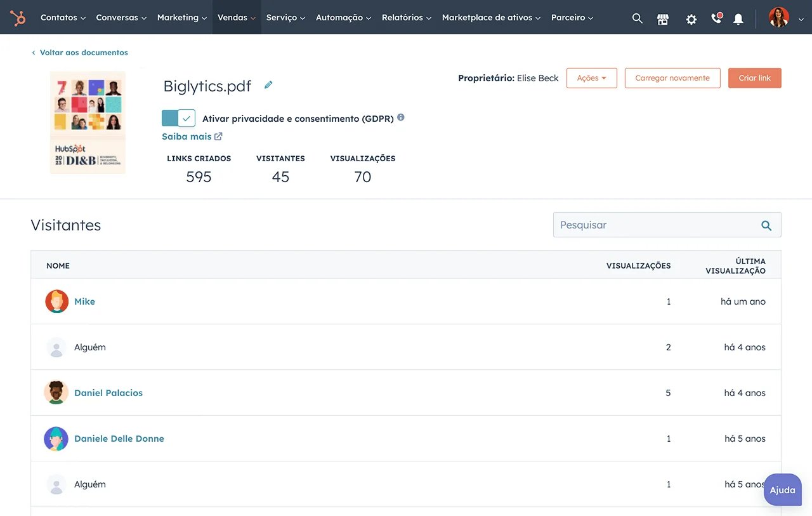The width and height of the screenshot is (812, 516).
Task: Select the Contatos menu
Action: (59, 17)
